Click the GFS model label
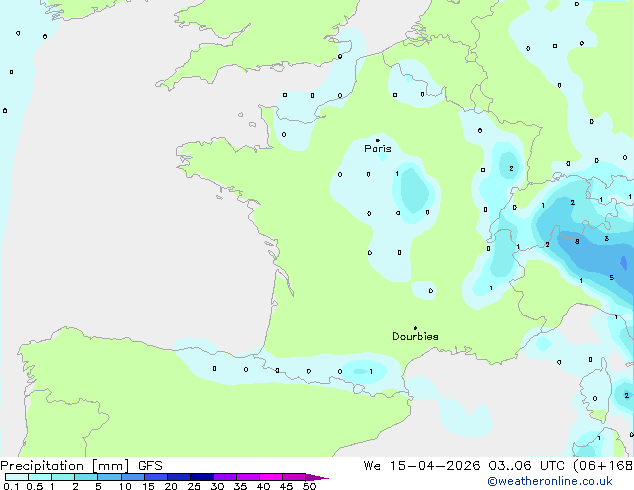This screenshot has width=634, height=490. [150, 466]
